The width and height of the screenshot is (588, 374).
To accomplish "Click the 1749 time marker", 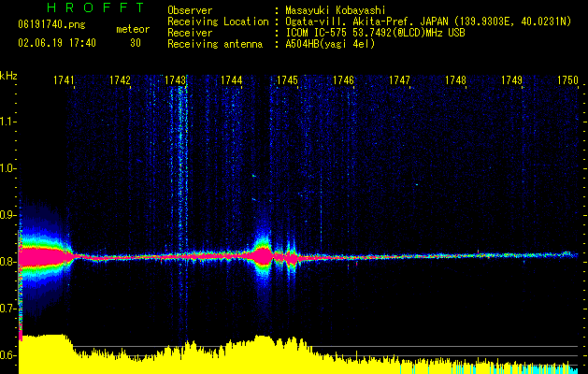I will pyautogui.click(x=512, y=80).
